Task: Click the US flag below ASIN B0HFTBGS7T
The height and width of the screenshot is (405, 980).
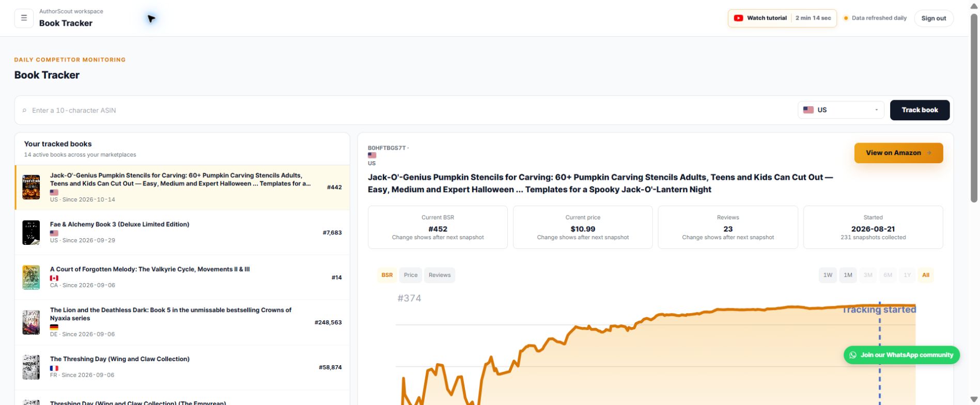Action: (372, 155)
